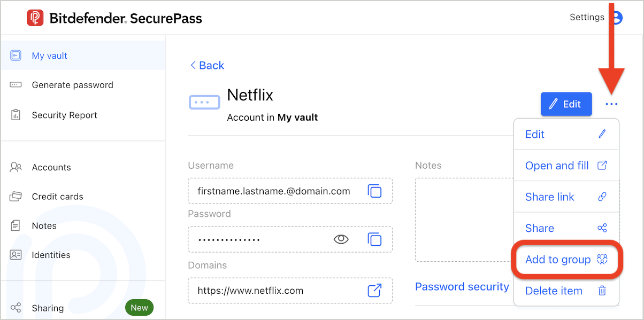Click inside the Notes text area
Image resolution: width=644 pixels, height=320 pixels.
464,220
